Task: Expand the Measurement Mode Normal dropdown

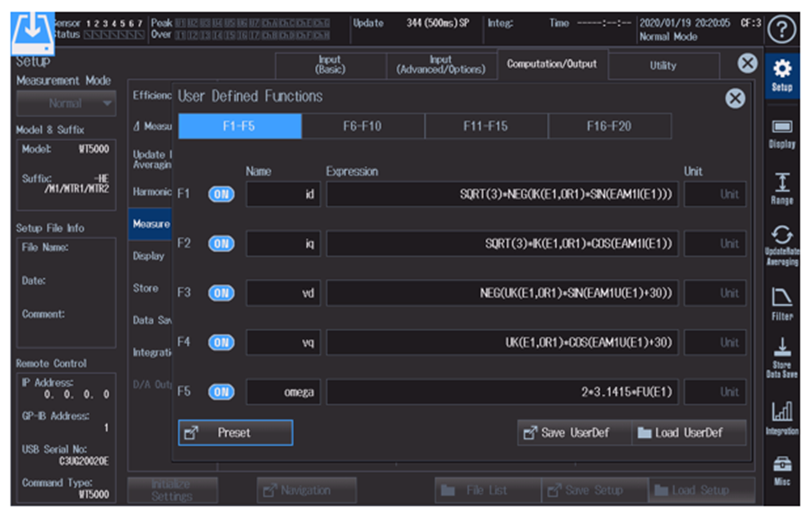Action: pos(67,103)
